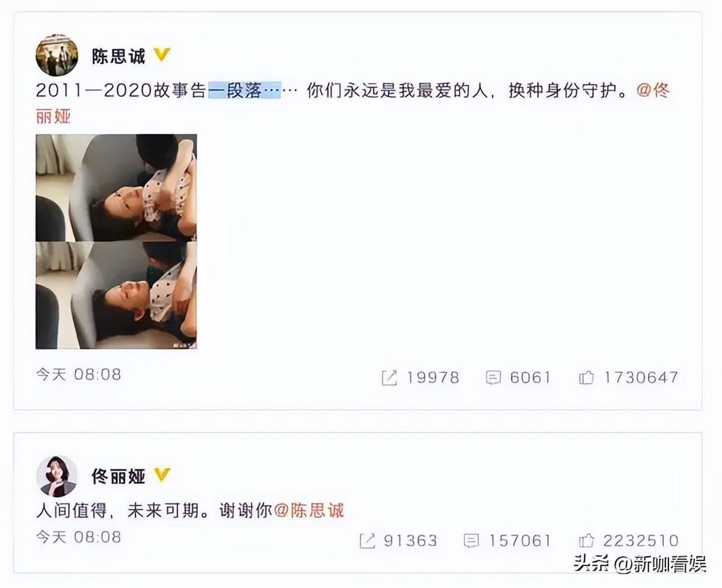The height and width of the screenshot is (588, 722).
Task: Open the 今天 08:08 timestamp of first post
Action: pyautogui.click(x=78, y=374)
